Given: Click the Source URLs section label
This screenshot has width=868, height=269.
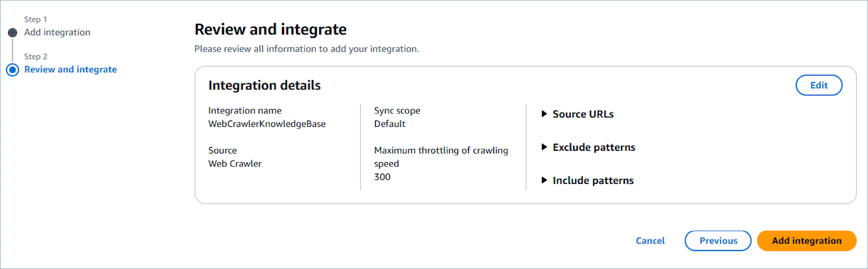Looking at the screenshot, I should pyautogui.click(x=583, y=114).
